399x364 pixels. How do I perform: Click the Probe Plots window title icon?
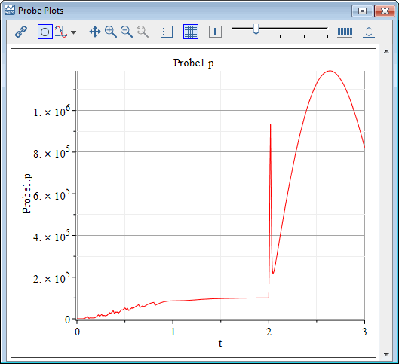coord(10,10)
